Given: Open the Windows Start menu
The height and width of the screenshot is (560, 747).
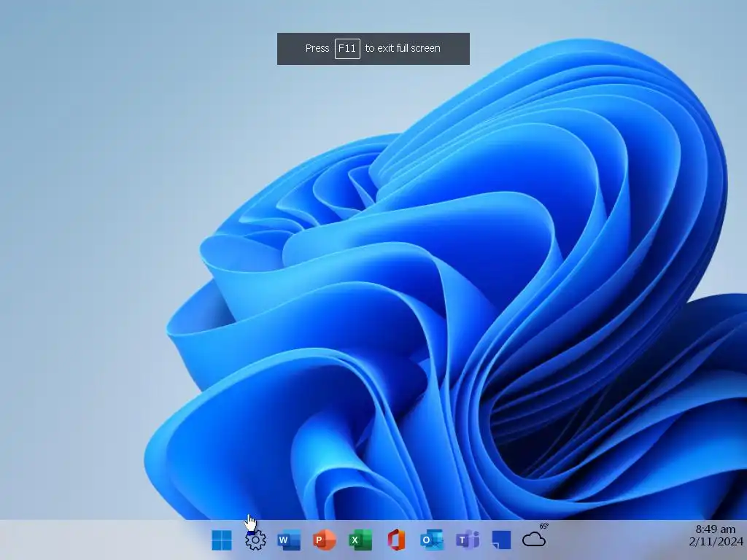Looking at the screenshot, I should (x=222, y=540).
